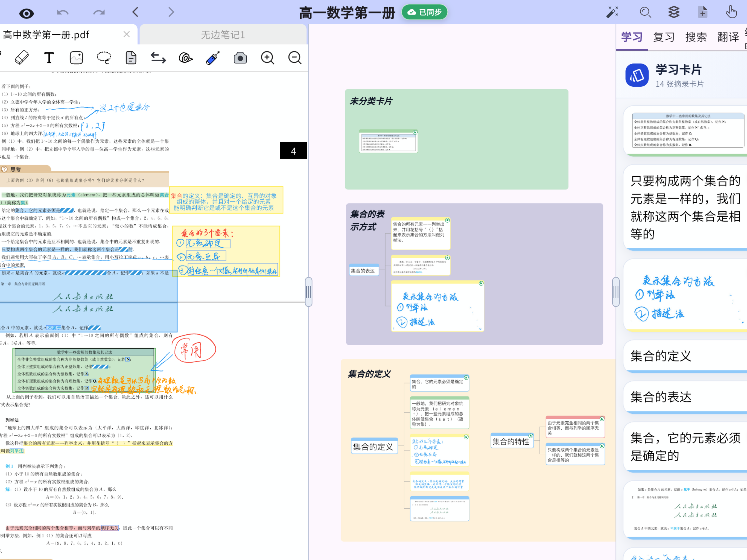Select the document excerpt tool
The image size is (747, 560).
pos(131,58)
